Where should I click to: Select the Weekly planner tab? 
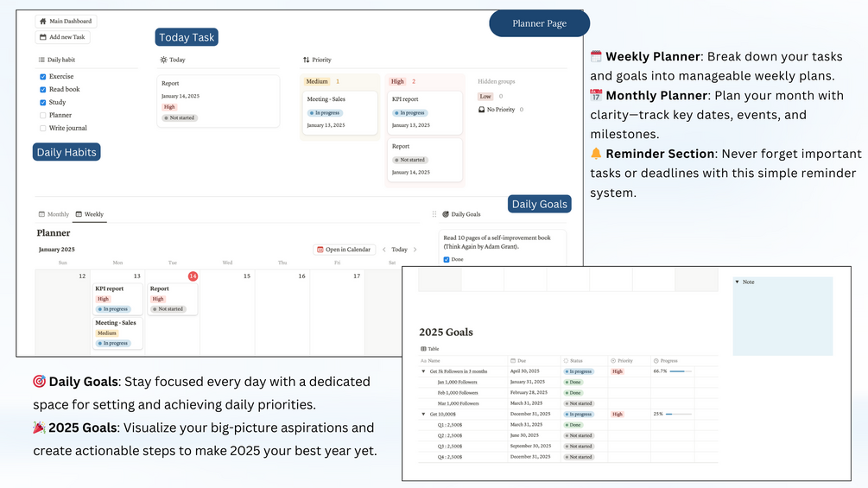[x=90, y=214]
